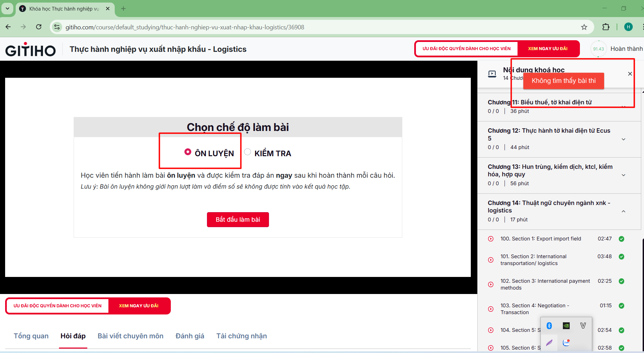Click the V icon in system tray
This screenshot has width=644, height=353.
pyautogui.click(x=583, y=326)
